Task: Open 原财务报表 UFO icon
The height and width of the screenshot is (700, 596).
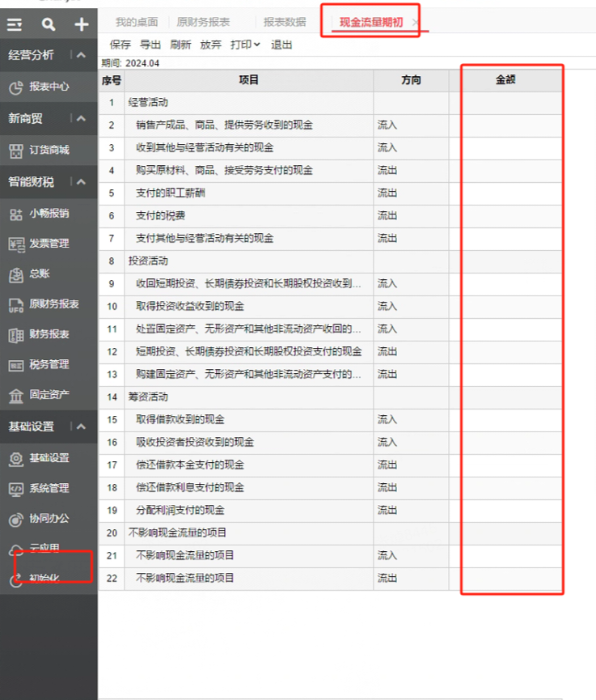Action: pyautogui.click(x=16, y=305)
